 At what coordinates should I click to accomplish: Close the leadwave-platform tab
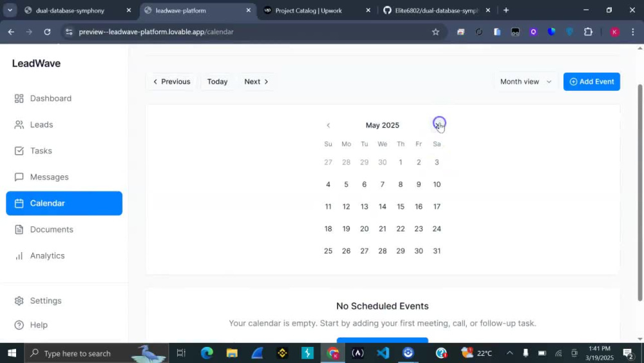(x=248, y=10)
